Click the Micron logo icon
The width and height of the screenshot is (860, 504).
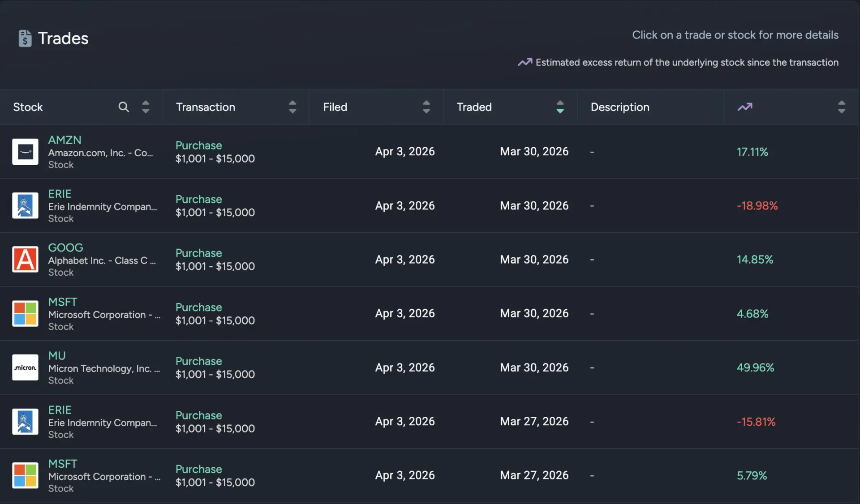point(25,367)
